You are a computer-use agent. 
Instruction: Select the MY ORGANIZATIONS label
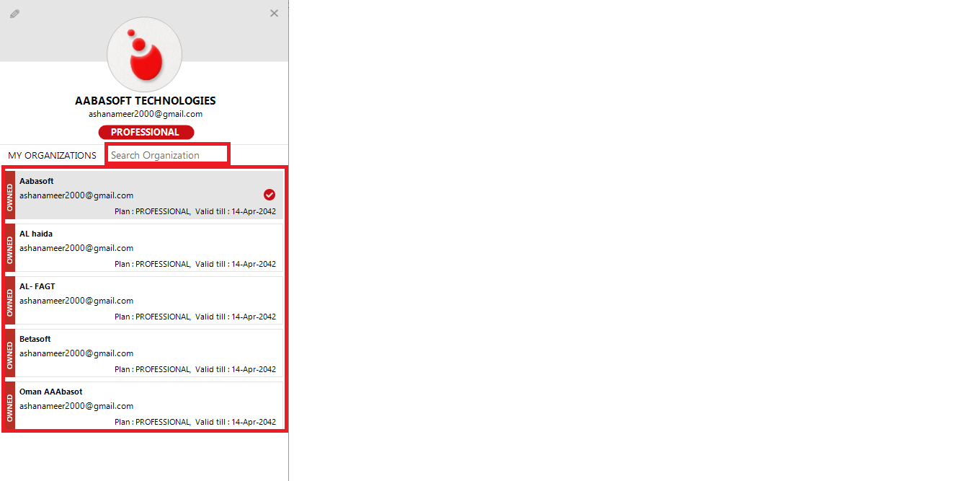tap(52, 155)
